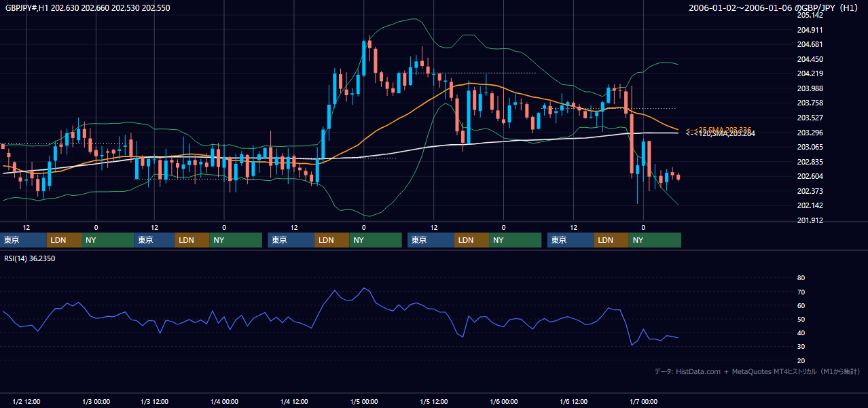Click RSI scale label 20
Image resolution: width=868 pixels, height=408 pixels.
(x=801, y=361)
